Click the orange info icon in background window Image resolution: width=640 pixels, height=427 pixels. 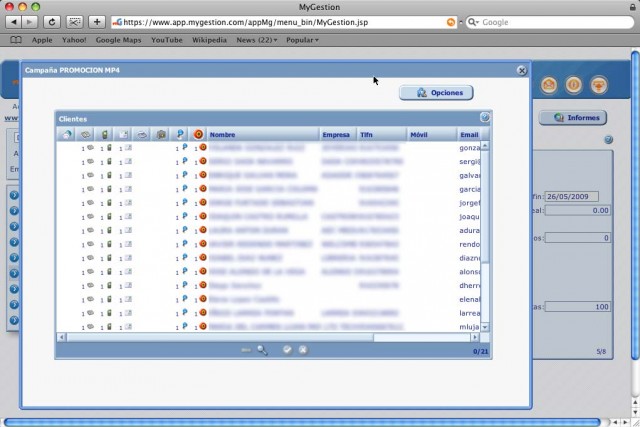point(573,85)
